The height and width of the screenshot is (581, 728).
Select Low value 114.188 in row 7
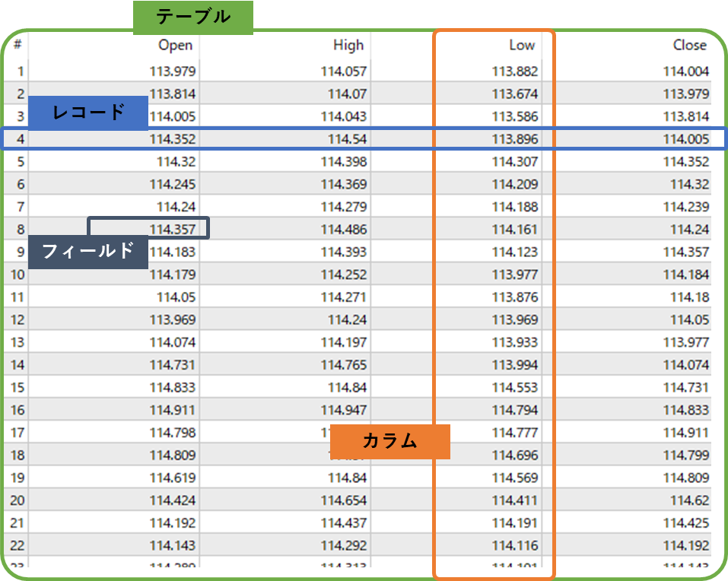(x=515, y=207)
